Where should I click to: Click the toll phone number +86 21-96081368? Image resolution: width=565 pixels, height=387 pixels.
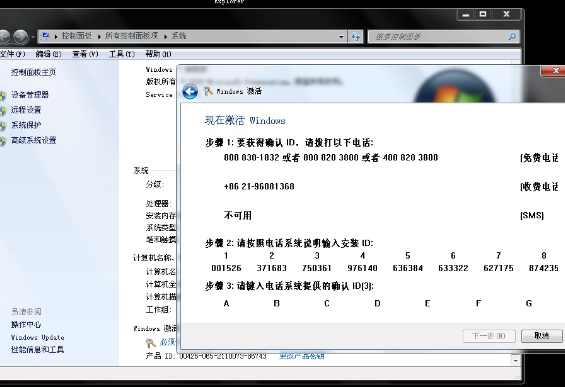[x=259, y=186]
